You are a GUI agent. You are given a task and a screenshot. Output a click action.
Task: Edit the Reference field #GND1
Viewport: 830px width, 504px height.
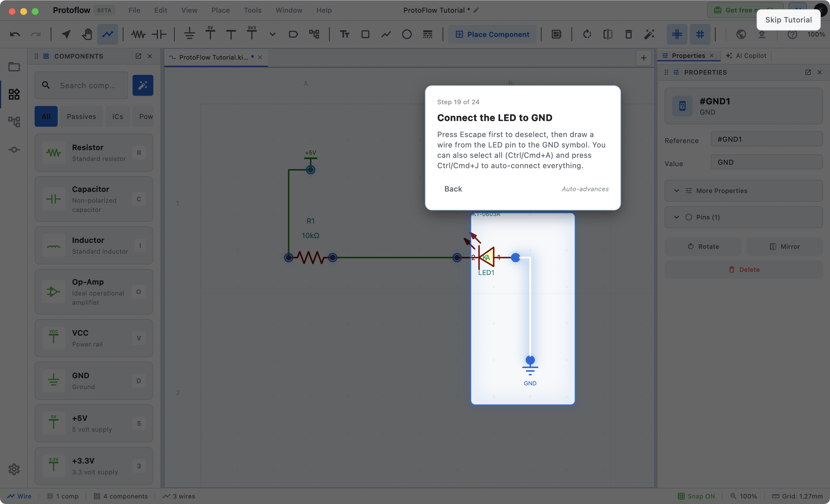[767, 139]
